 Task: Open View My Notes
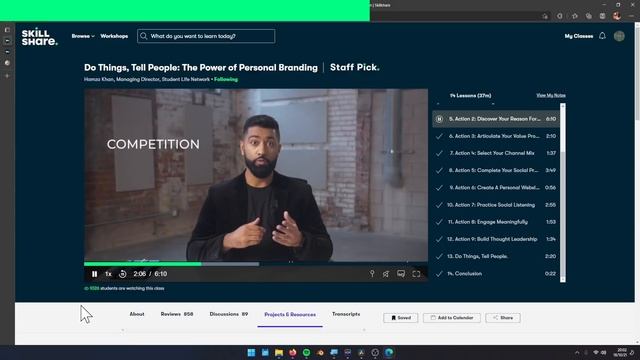pos(551,95)
